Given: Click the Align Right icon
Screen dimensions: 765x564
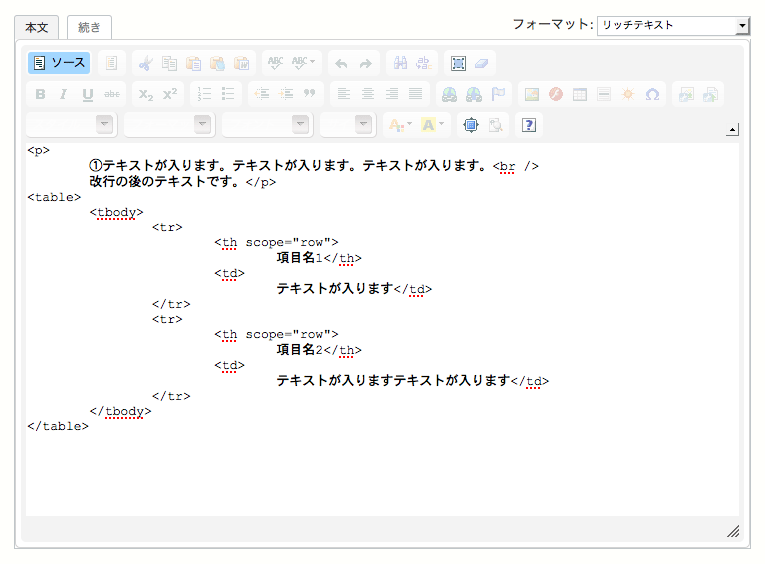Looking at the screenshot, I should point(392,94).
